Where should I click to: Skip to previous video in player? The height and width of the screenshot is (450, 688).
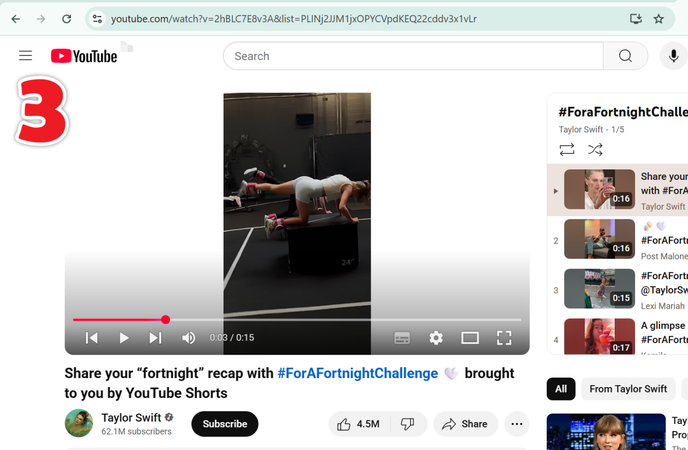(x=92, y=338)
